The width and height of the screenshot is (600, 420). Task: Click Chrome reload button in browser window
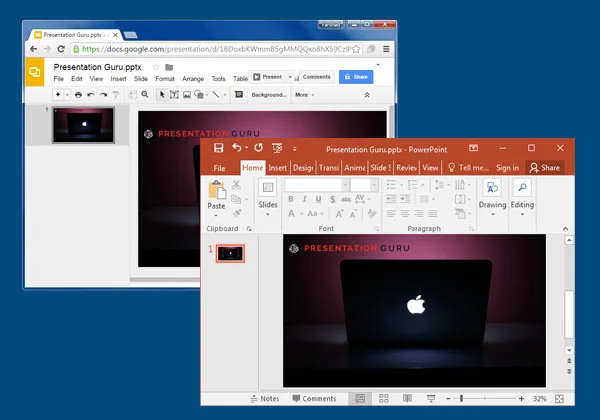coord(61,49)
